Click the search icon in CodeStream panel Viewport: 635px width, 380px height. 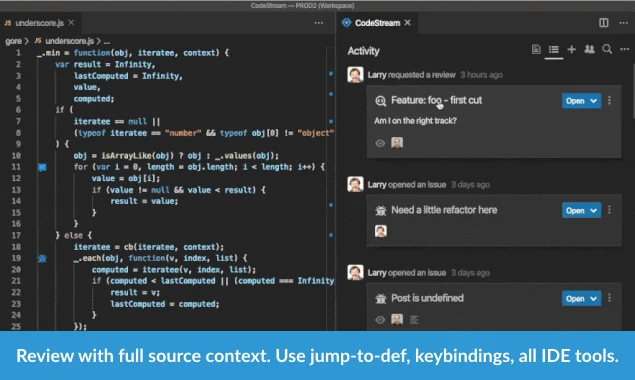[x=607, y=49]
